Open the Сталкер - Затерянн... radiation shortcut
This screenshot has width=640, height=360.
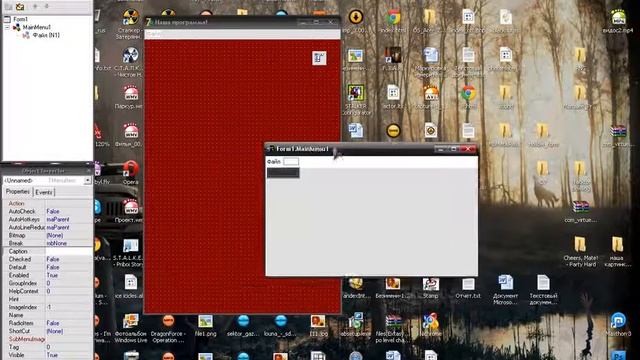[x=130, y=24]
